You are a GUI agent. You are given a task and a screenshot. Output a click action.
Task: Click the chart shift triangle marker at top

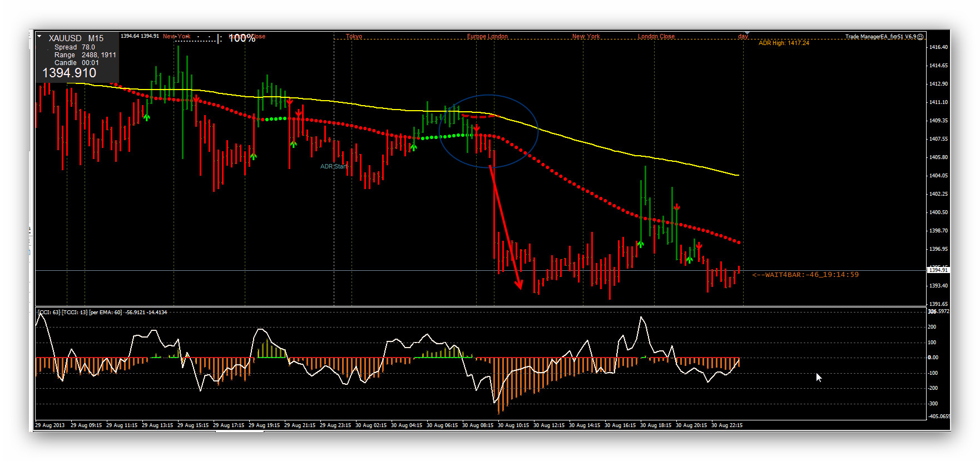(x=747, y=34)
